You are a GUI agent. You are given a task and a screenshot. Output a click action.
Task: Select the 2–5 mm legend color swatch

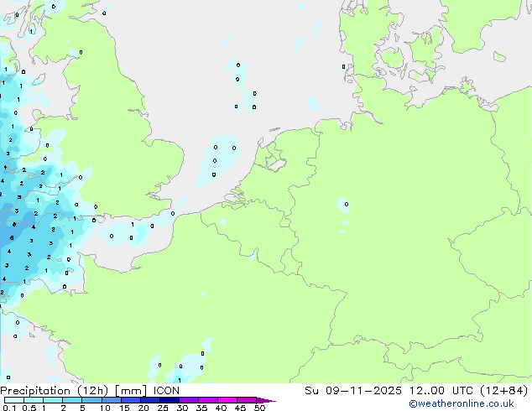click(72, 400)
